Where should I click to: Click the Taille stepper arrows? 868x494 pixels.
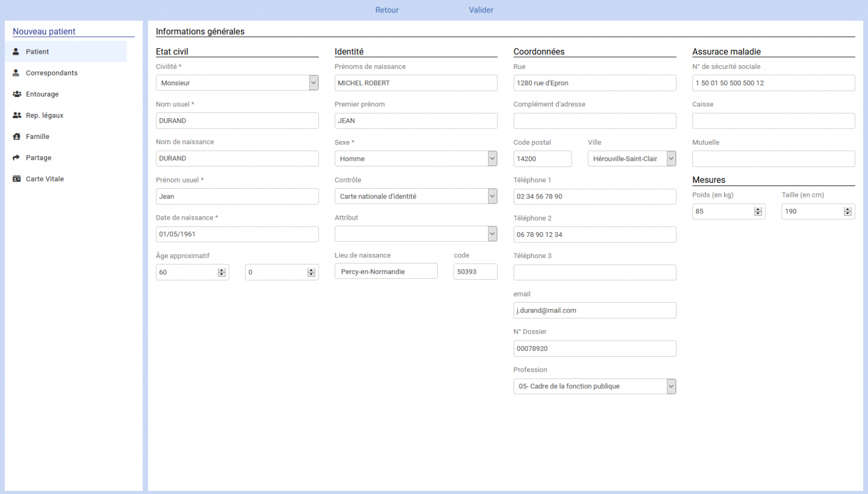[847, 211]
